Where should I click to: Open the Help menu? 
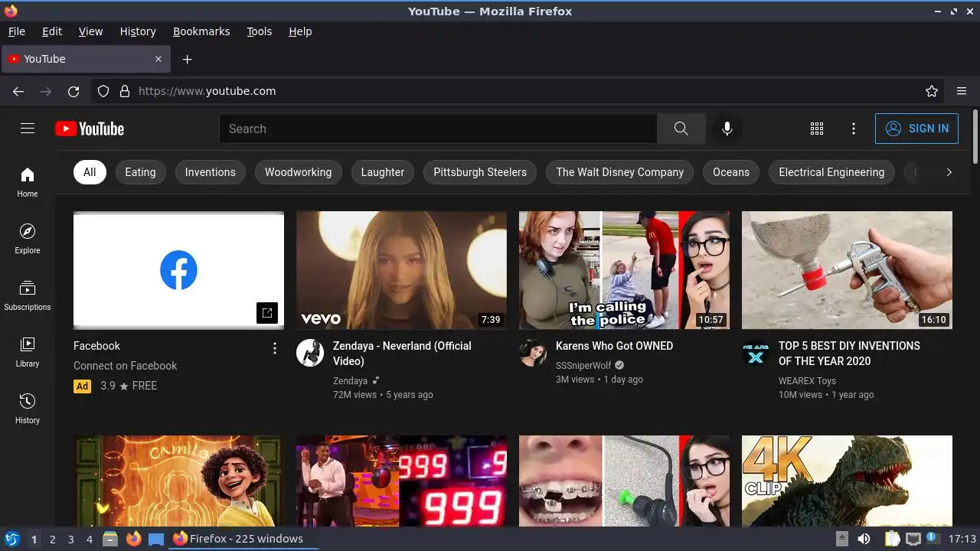tap(300, 31)
